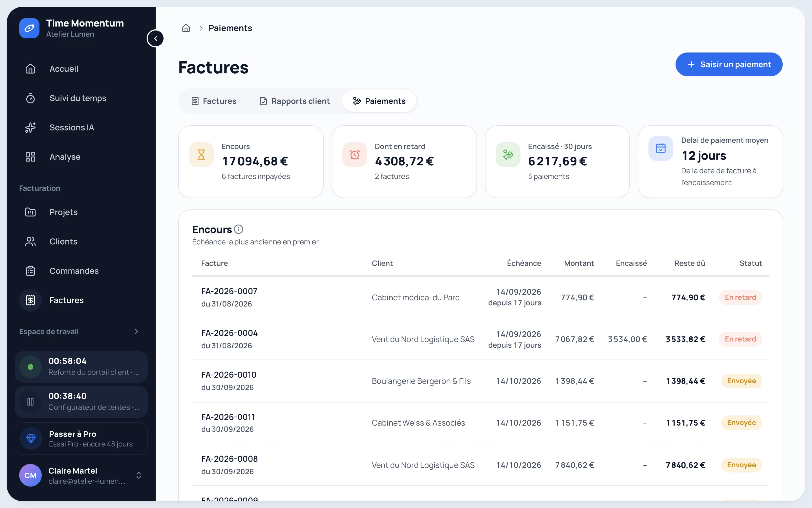Click the 3 534,00 € encaissé amount
Screen dimensions: 812x508
(627, 339)
